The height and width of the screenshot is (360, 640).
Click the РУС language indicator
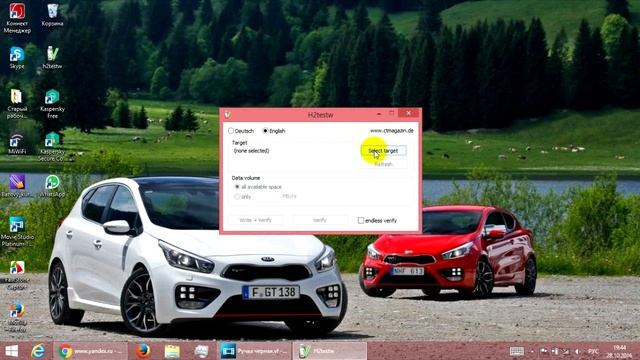[593, 351]
